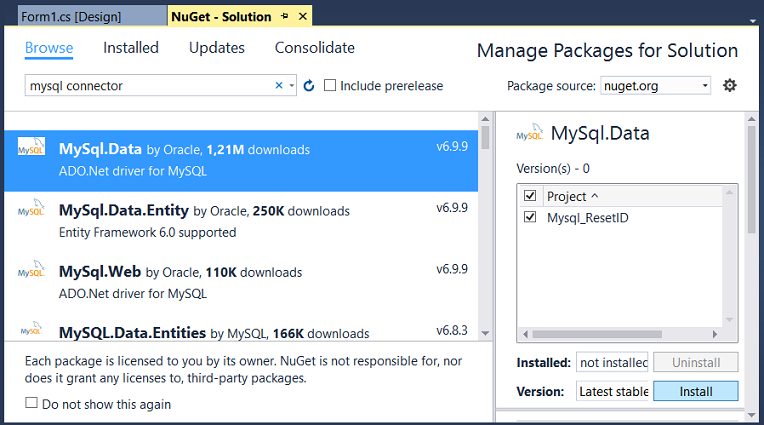Screen dimensions: 764x425
Task: Click the package list scrollbar thumb
Action: [485, 137]
